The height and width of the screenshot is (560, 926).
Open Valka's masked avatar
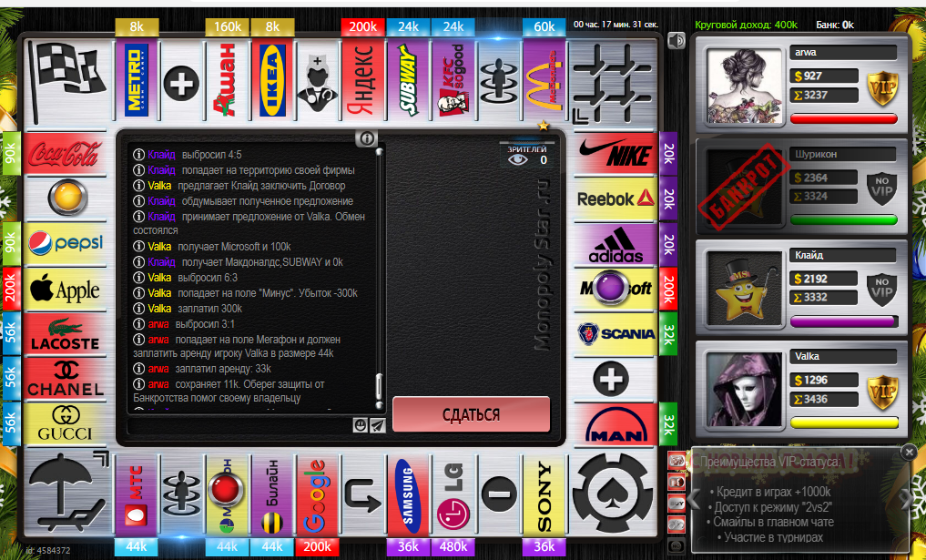coord(744,390)
